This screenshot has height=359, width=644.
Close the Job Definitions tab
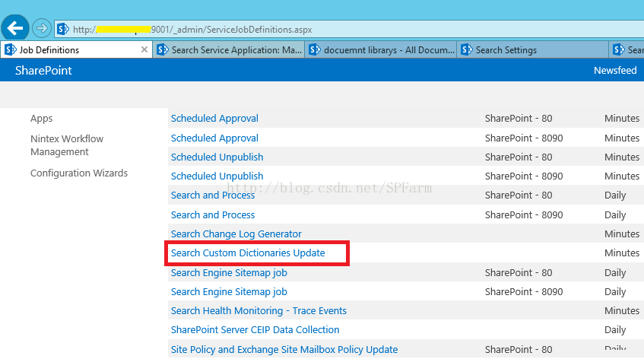[144, 49]
